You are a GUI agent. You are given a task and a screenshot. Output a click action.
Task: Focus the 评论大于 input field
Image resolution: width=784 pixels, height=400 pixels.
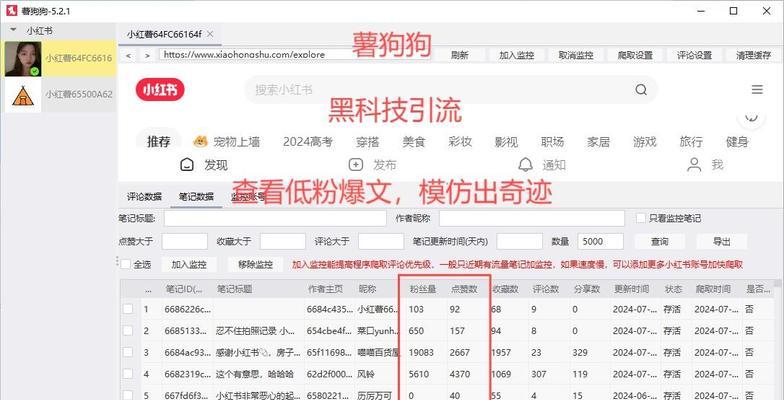tap(381, 242)
